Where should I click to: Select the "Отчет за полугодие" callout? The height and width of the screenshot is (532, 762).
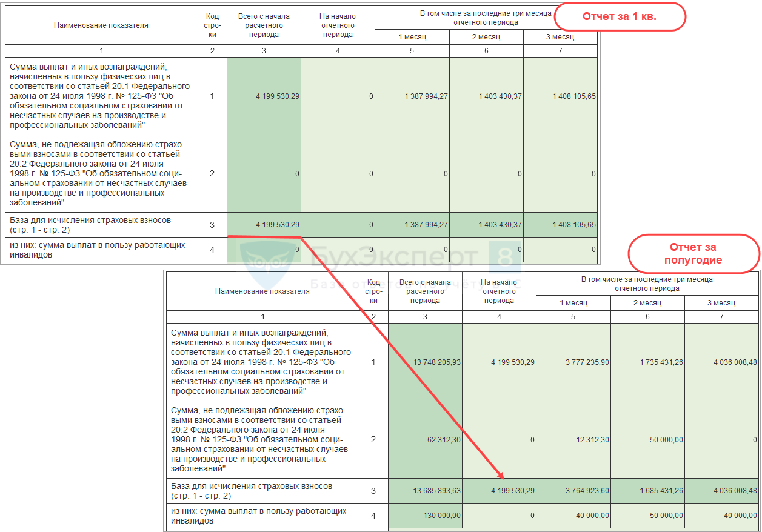point(693,253)
